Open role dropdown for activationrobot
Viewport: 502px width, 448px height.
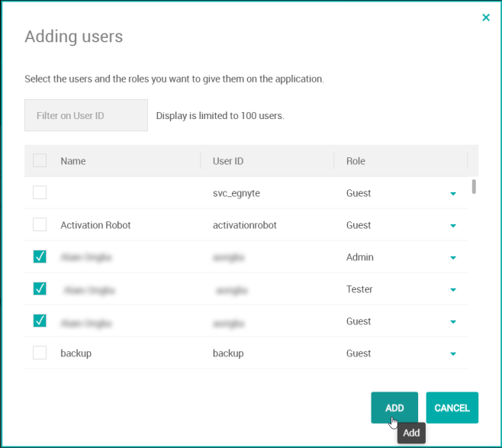pos(453,226)
